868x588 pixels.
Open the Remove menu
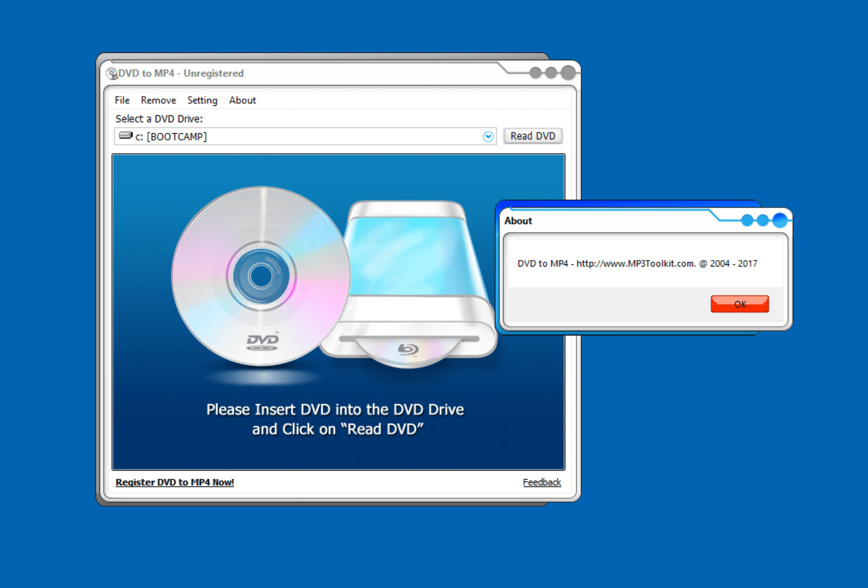[158, 100]
